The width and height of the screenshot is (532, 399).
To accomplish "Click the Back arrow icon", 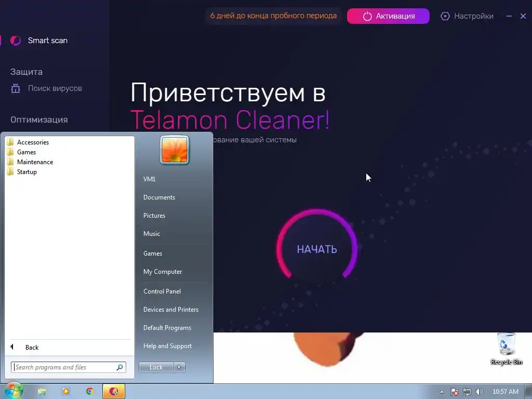I will 12,347.
